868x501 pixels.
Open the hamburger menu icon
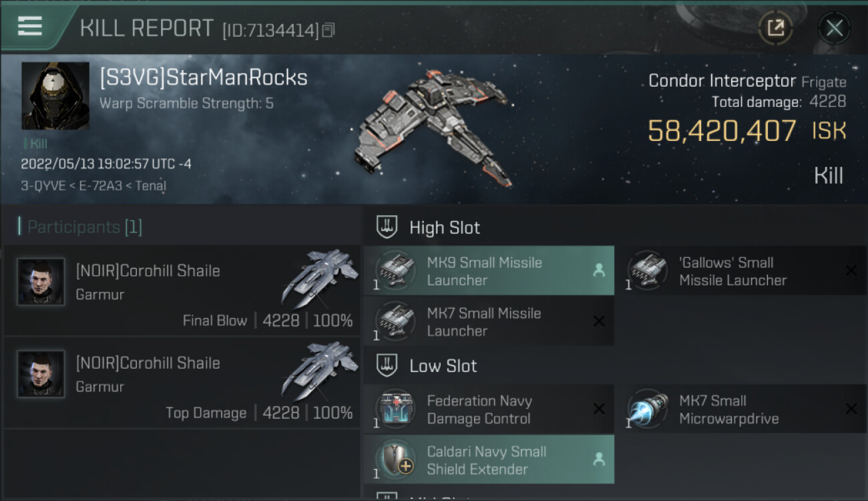(30, 26)
